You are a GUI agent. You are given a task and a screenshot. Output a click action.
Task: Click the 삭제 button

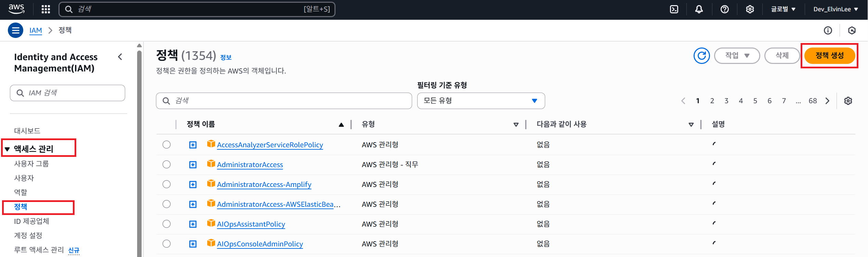pyautogui.click(x=782, y=56)
